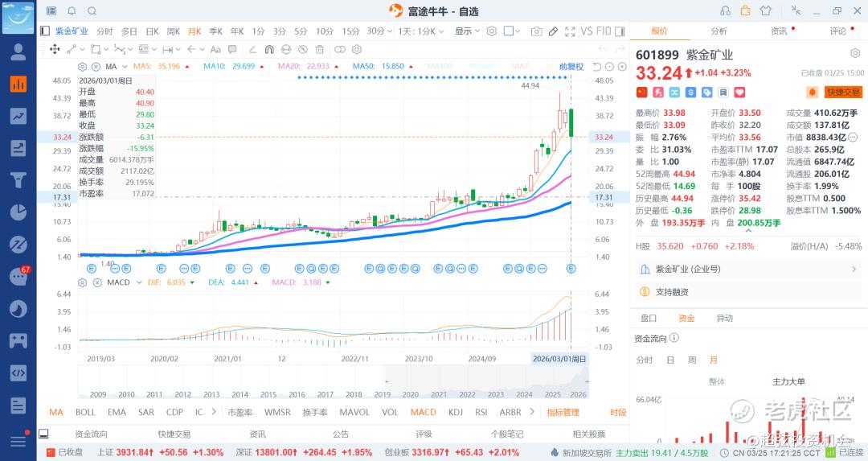Toggle VOL sub-indicator
The image size is (868, 461).
pyautogui.click(x=390, y=412)
